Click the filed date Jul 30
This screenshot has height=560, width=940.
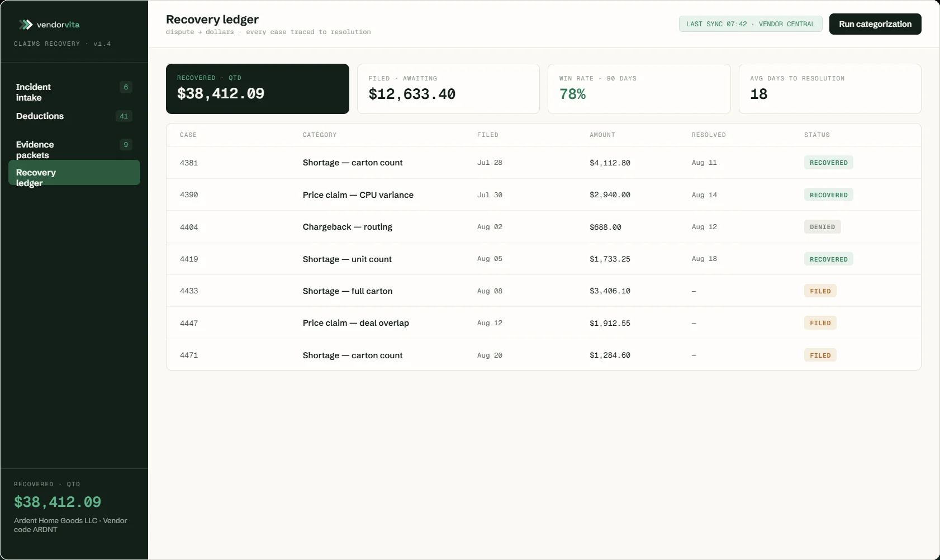[x=490, y=195]
